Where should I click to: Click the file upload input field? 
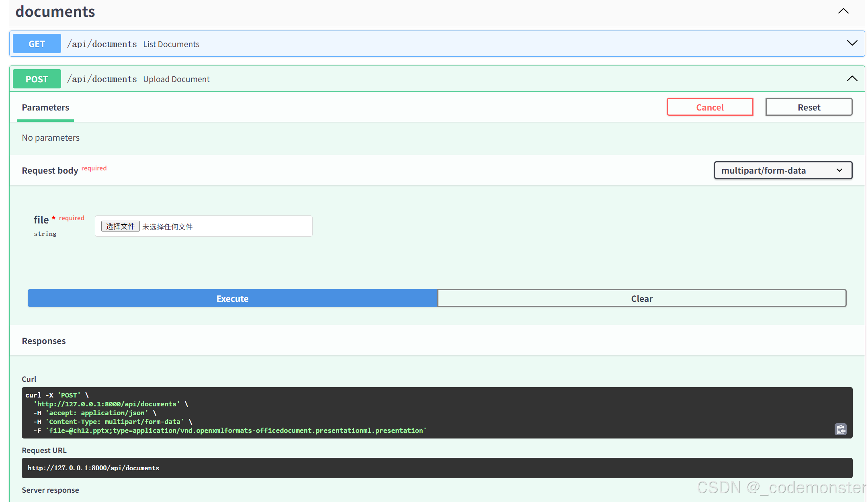(204, 226)
